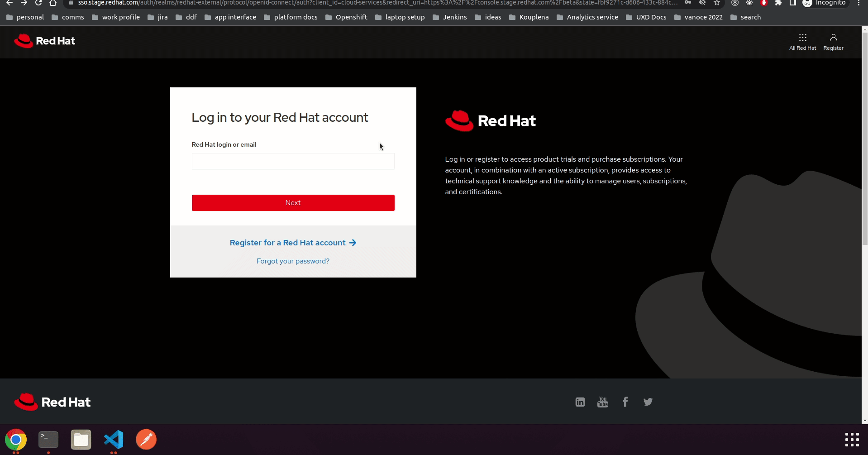
Task: Go back using the browser back arrow
Action: click(10, 3)
